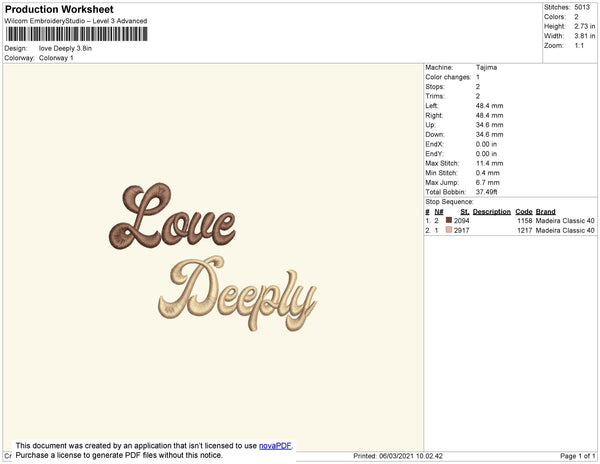Click the 'Stop Sequence:' heading
The width and height of the screenshot is (600, 464).
pos(449,202)
